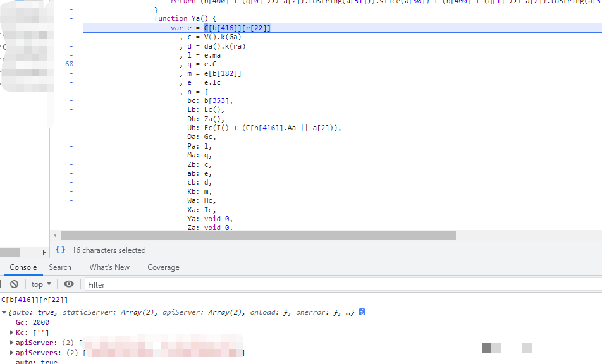Switch to the What's New tab
Screen dimensions: 602x364
click(x=109, y=267)
